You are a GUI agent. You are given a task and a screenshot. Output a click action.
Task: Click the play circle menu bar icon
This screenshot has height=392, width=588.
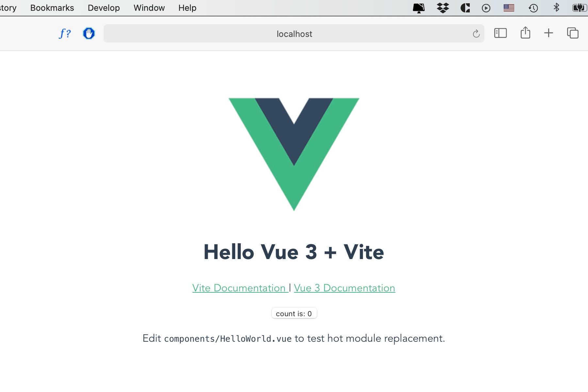(x=486, y=8)
